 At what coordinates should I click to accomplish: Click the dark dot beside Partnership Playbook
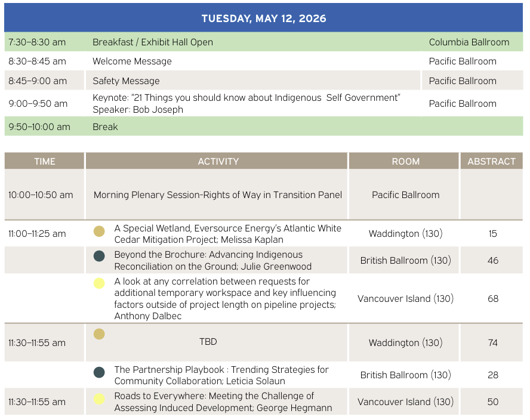[x=99, y=372]
